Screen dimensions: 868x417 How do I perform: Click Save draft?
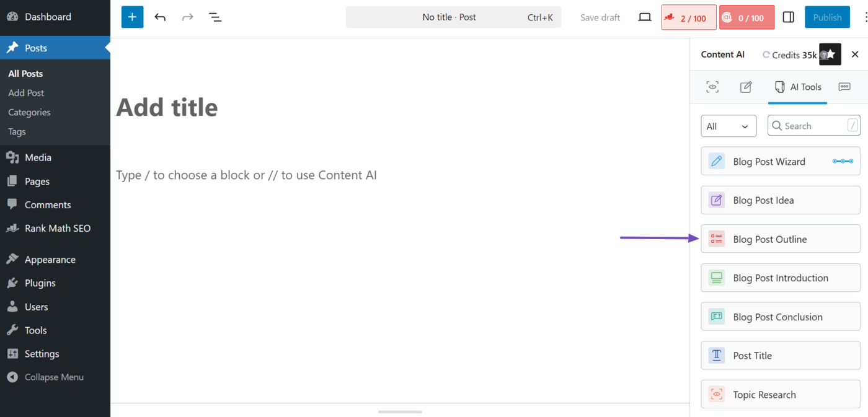tap(600, 17)
